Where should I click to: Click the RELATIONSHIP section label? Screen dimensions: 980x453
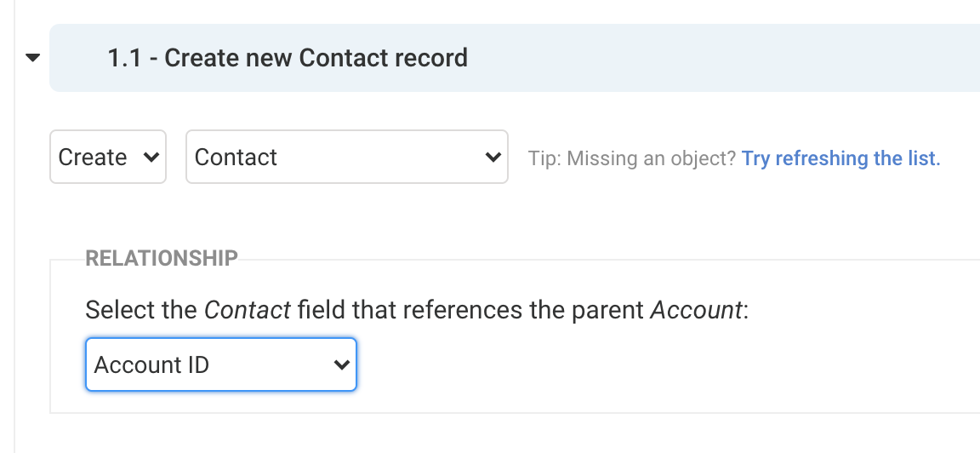click(162, 258)
